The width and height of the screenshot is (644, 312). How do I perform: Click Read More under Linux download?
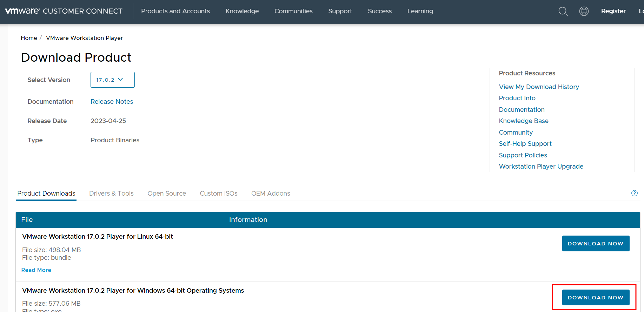(36, 270)
